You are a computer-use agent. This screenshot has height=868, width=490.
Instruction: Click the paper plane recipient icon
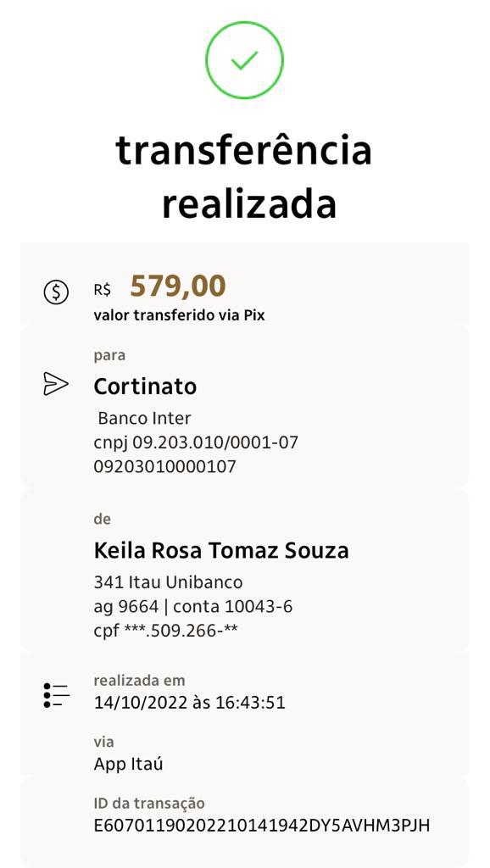click(56, 384)
